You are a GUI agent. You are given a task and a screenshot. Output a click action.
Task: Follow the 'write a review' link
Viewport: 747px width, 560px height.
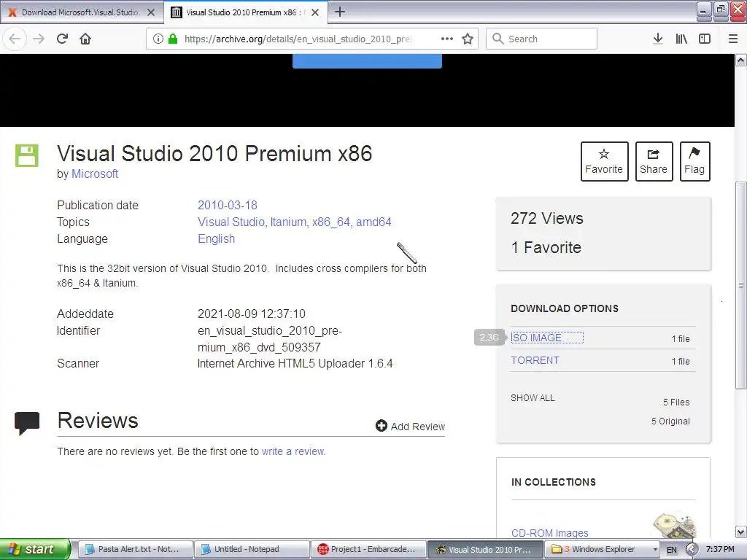[x=293, y=451]
